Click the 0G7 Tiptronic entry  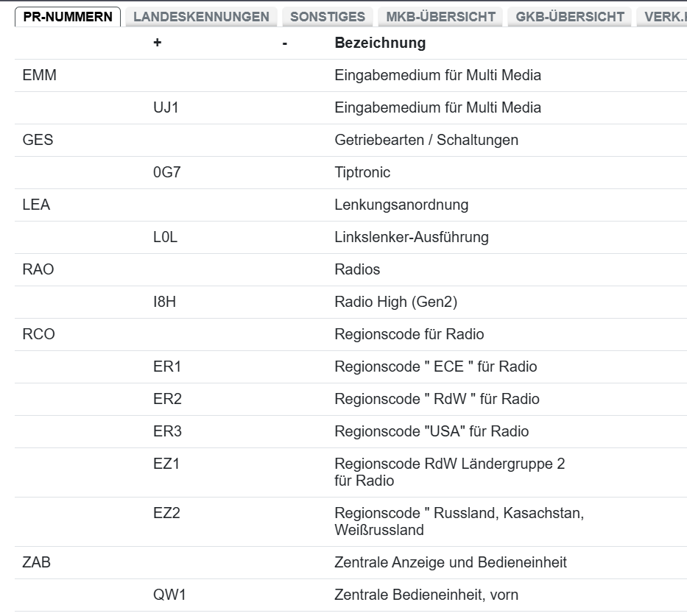coord(350,172)
